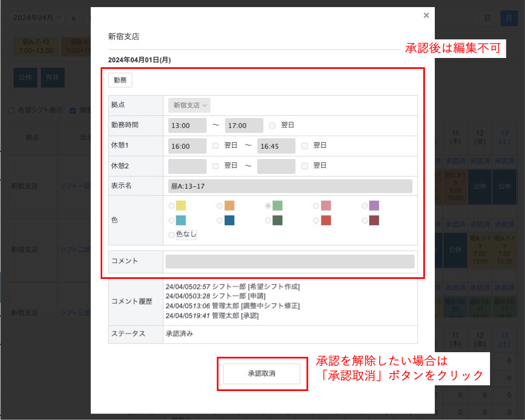The width and height of the screenshot is (525, 420).
Task: Select the purple color swatch
Action: [374, 206]
